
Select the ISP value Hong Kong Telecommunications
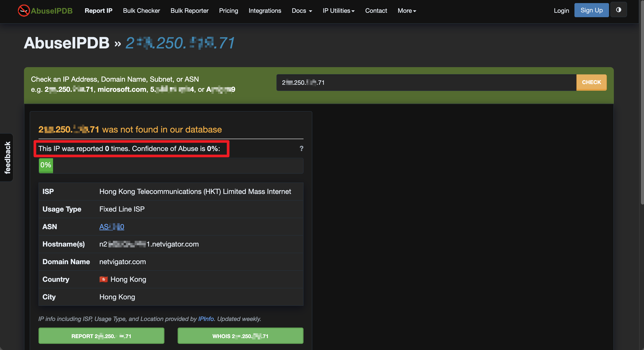click(x=195, y=192)
